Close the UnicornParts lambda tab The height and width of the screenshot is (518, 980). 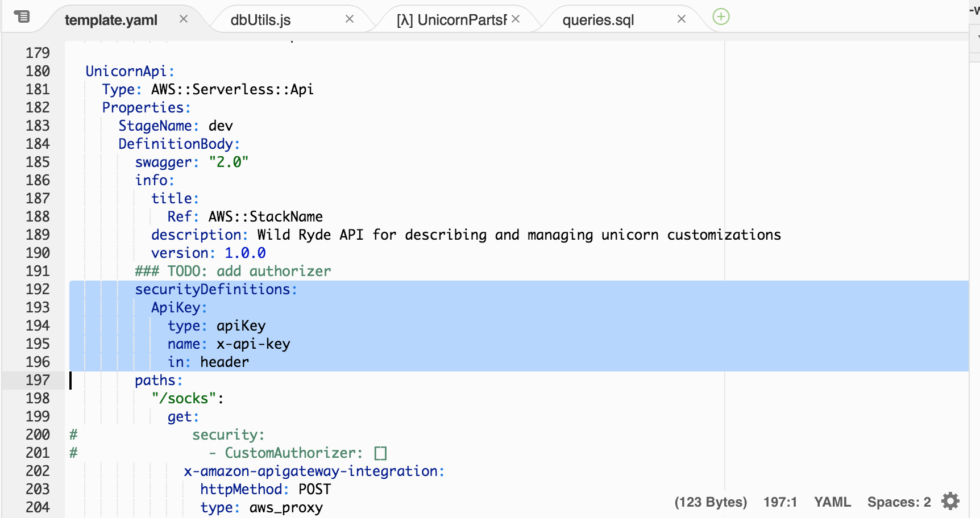516,19
